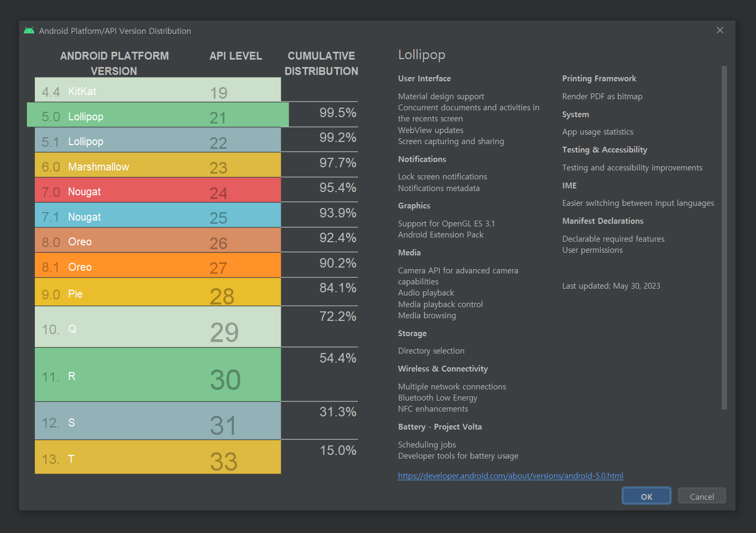Click 'Render PDF as bitmap' text
Screen dimensions: 756x533
pos(602,97)
